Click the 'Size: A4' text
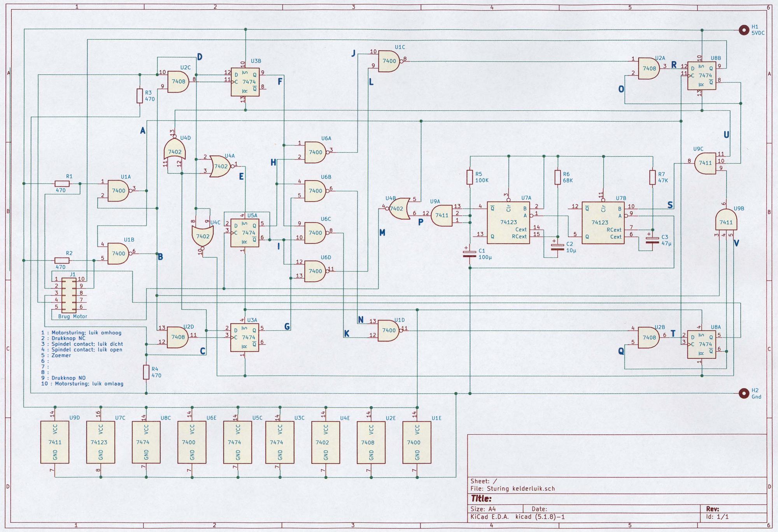This screenshot has height=532, width=778. [483, 509]
